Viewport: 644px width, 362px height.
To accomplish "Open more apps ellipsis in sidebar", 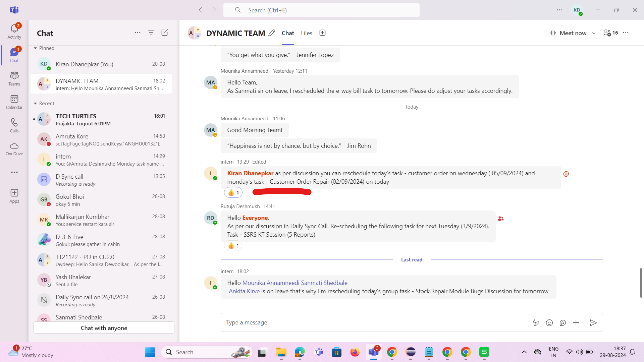I will pyautogui.click(x=14, y=172).
